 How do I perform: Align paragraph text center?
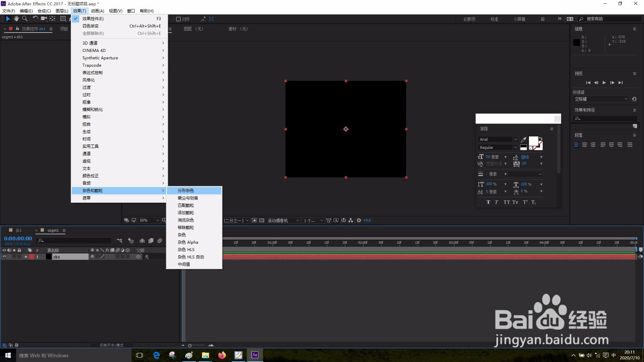coord(584,145)
